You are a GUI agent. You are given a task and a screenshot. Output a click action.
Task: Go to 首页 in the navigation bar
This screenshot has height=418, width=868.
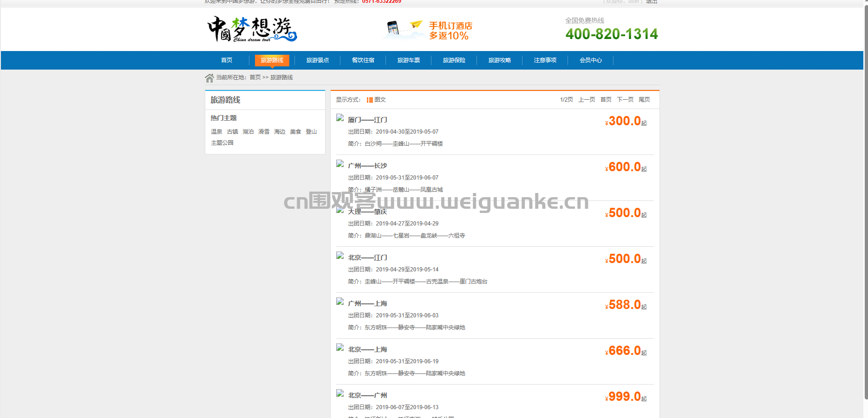[x=227, y=60]
